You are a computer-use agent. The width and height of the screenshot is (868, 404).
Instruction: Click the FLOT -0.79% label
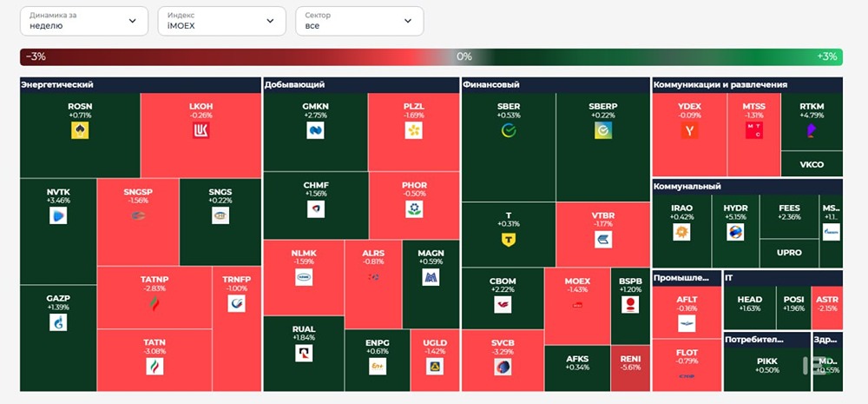click(x=687, y=356)
